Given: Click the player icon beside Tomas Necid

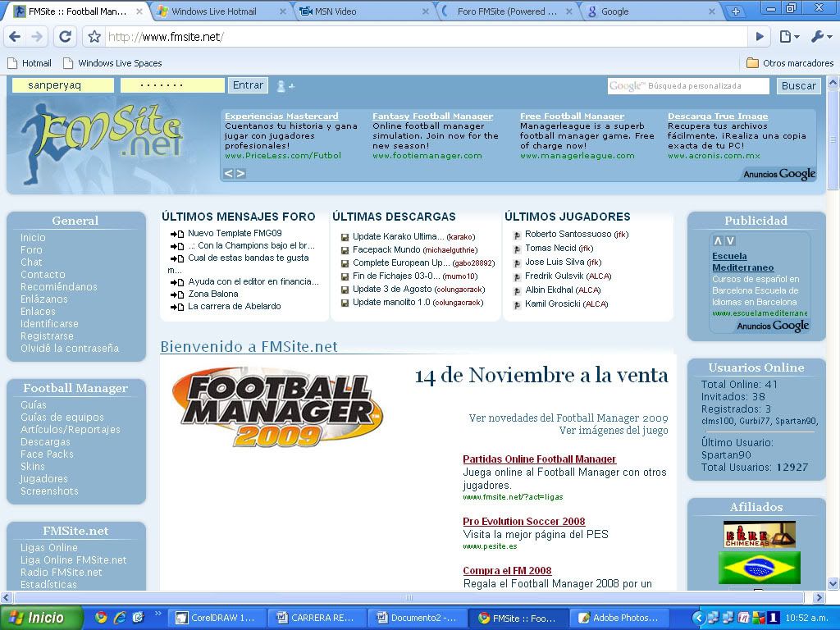Looking at the screenshot, I should point(517,249).
